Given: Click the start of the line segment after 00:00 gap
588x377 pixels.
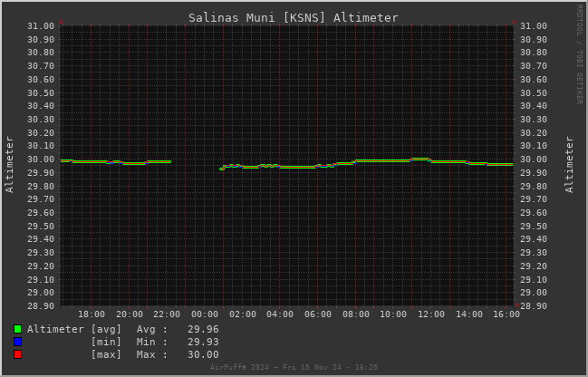Looking at the screenshot, I should pyautogui.click(x=222, y=169).
